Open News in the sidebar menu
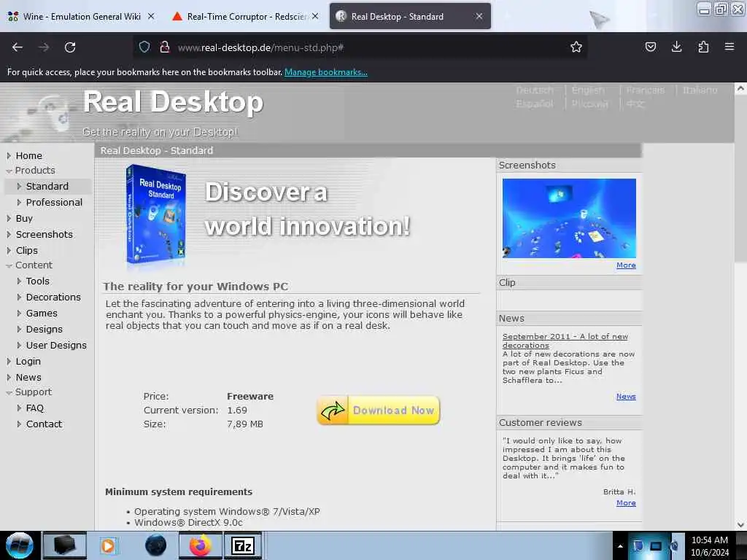 pos(28,377)
